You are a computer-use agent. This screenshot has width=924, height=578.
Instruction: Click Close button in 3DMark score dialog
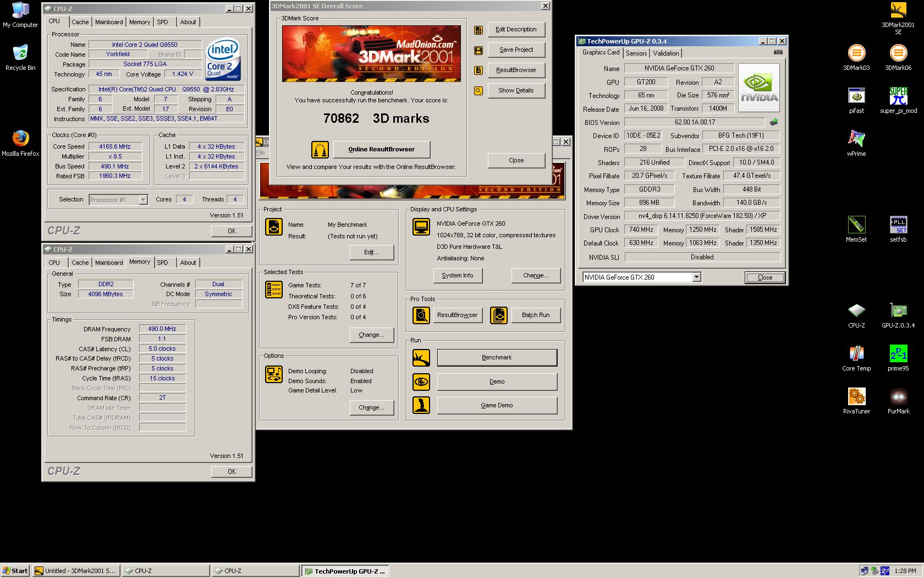[x=516, y=160]
